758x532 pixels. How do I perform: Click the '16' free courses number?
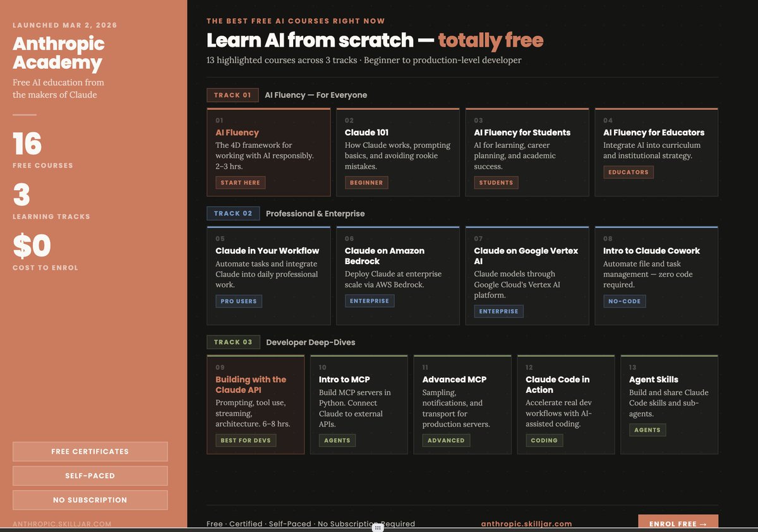pos(27,144)
